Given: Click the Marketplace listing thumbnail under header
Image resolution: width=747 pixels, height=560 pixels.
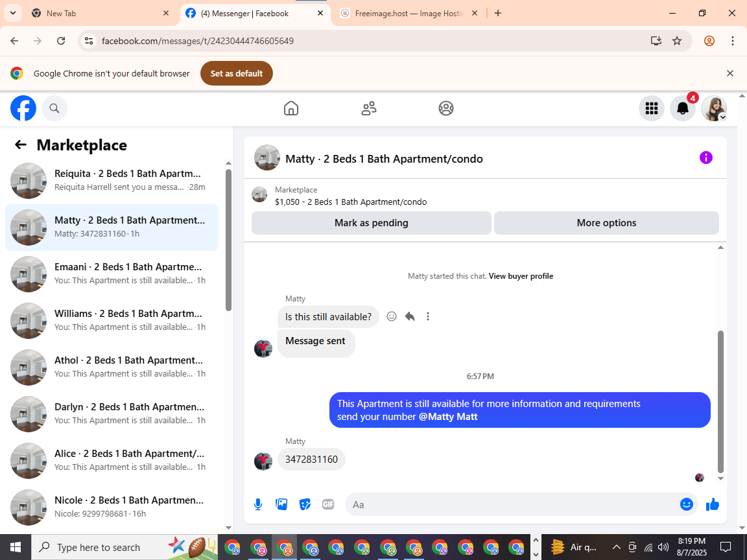Looking at the screenshot, I should (x=259, y=194).
